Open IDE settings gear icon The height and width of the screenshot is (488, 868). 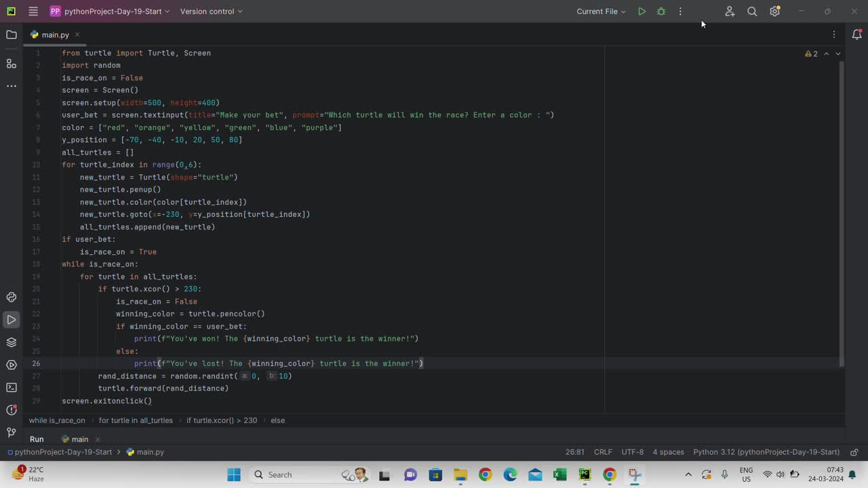coord(775,12)
